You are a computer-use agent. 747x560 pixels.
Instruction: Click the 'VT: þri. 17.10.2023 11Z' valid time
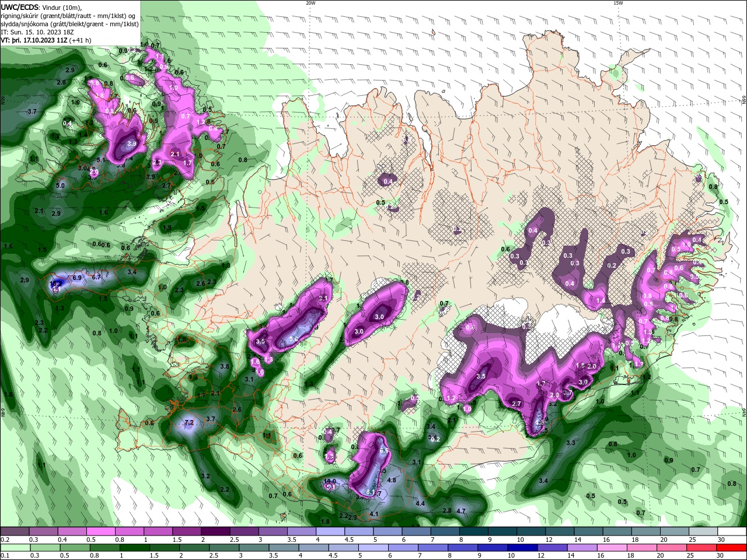click(x=34, y=40)
